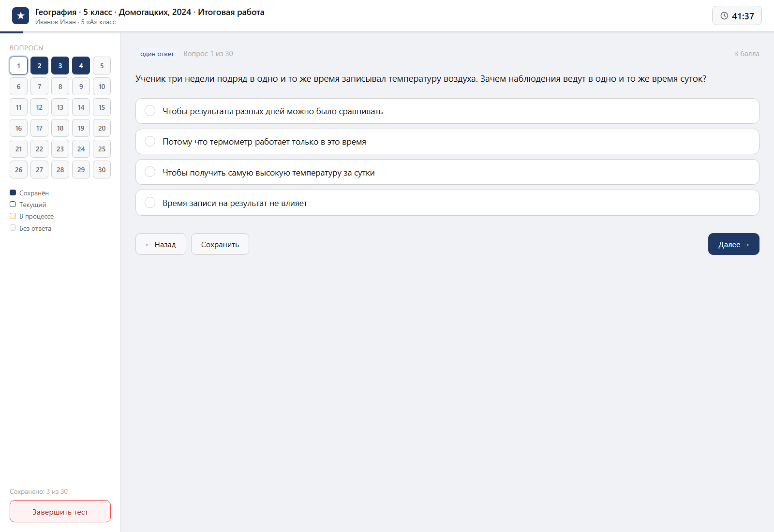Viewport: 774px width, 532px height.
Task: Go to question 26
Action: tap(18, 170)
